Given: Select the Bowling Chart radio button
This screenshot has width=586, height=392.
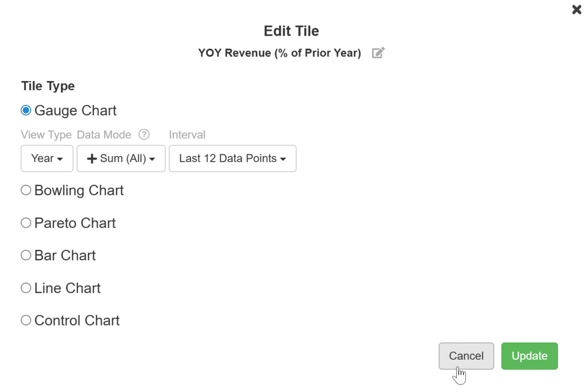Looking at the screenshot, I should pos(26,190).
